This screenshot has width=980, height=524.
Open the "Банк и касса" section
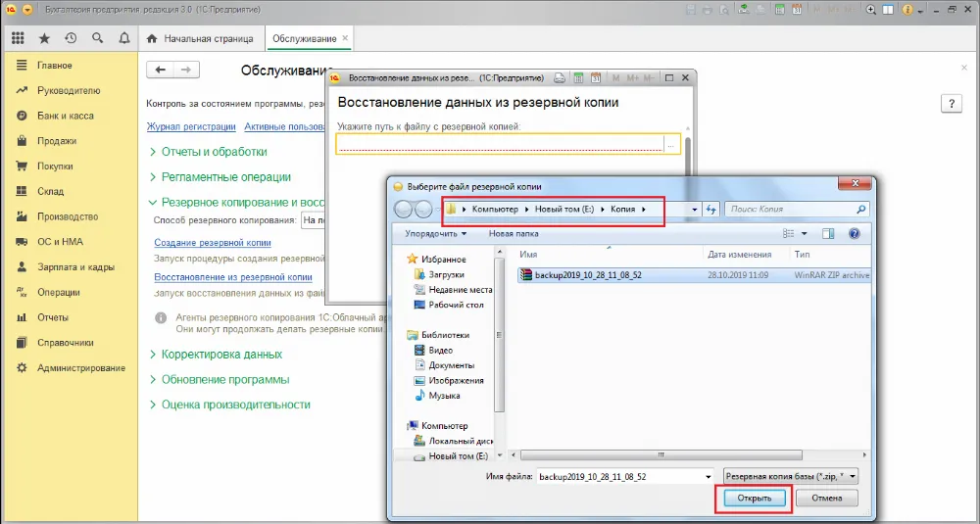[65, 116]
